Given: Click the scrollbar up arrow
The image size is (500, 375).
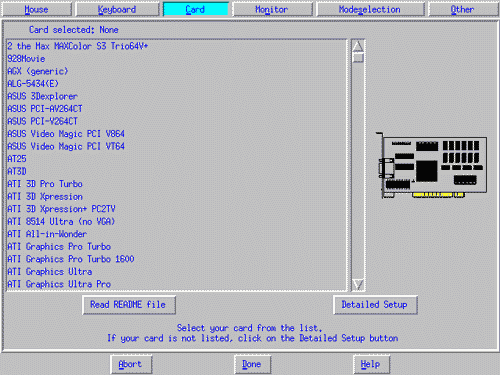Looking at the screenshot, I should point(358,46).
